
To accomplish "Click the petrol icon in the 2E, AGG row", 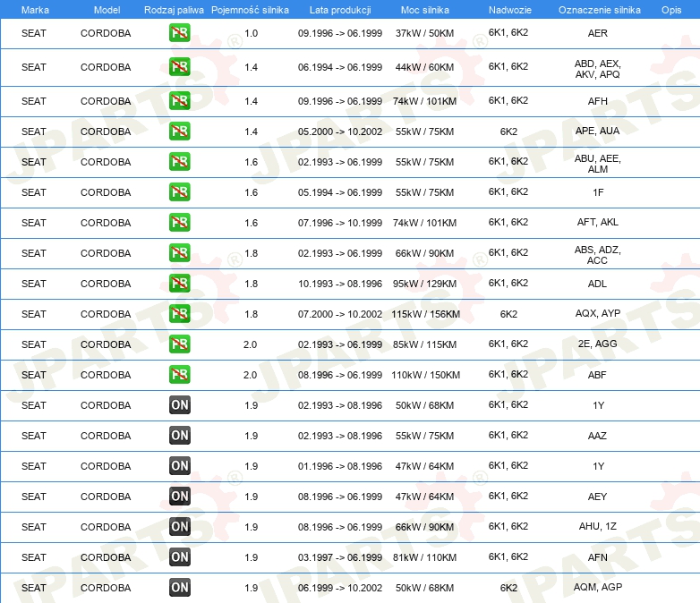I will 179,344.
